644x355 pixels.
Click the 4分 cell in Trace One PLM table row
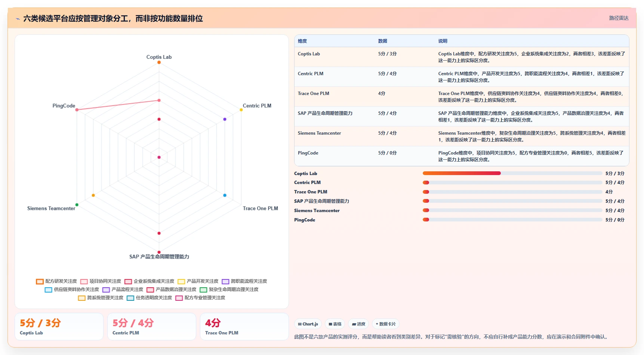point(382,94)
